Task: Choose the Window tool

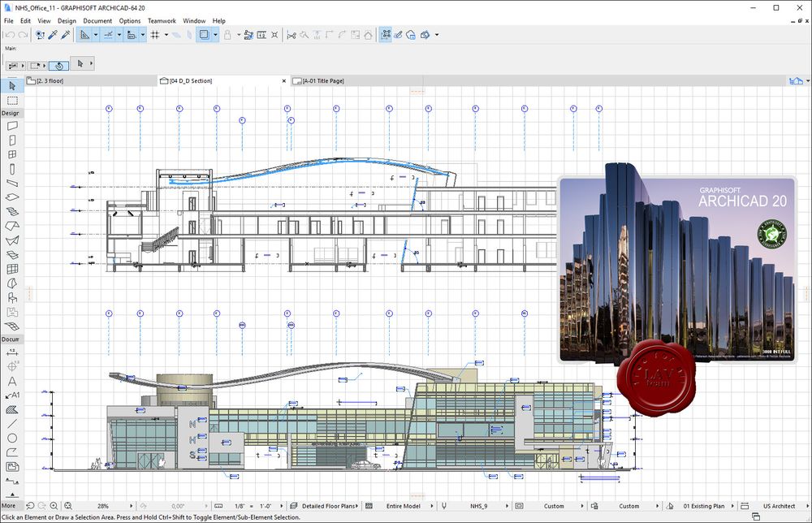Action: (x=12, y=154)
